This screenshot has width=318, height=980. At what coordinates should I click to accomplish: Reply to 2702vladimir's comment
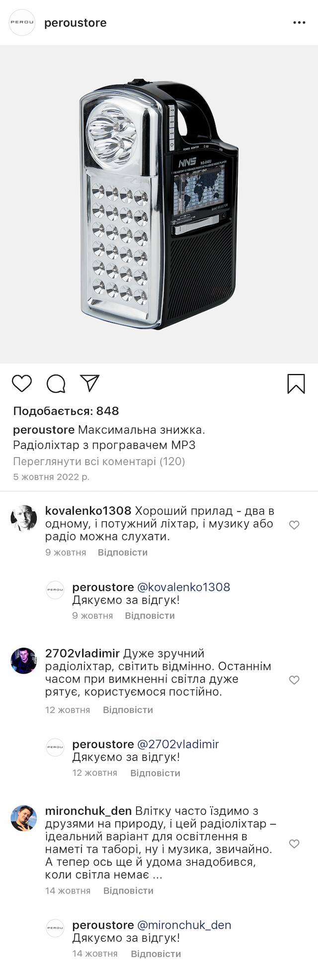(128, 710)
